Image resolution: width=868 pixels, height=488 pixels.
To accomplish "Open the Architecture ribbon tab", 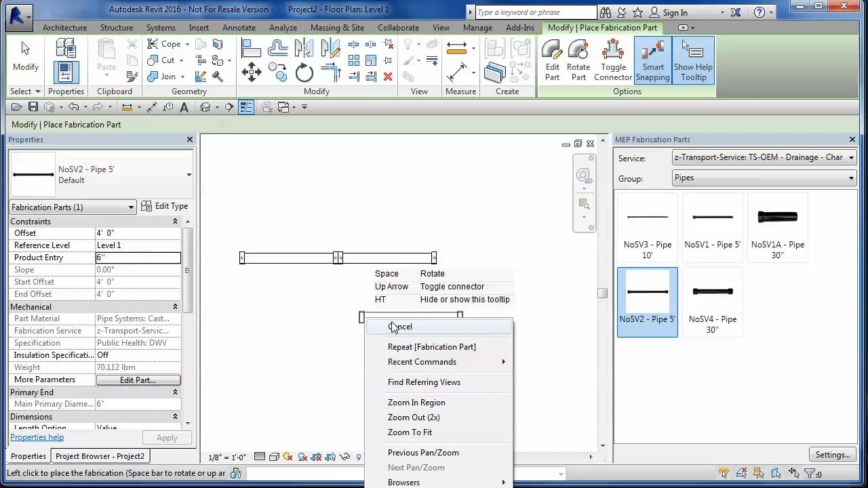I will 64,28.
